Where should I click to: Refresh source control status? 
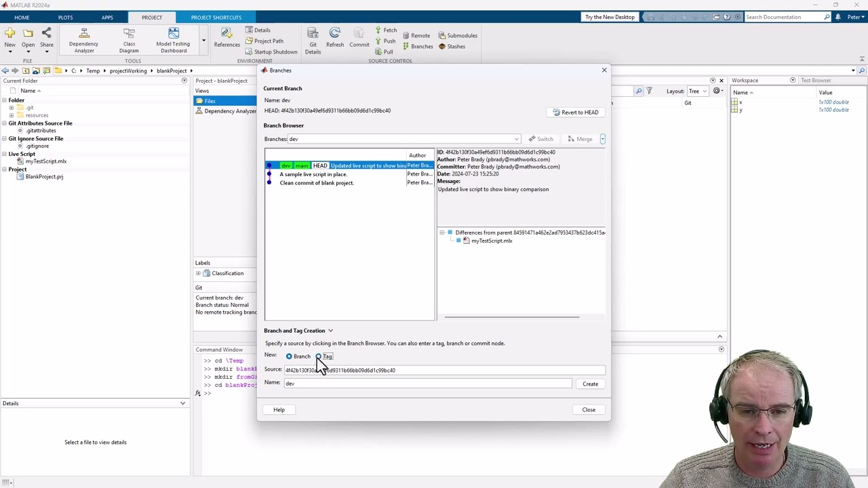(x=335, y=37)
